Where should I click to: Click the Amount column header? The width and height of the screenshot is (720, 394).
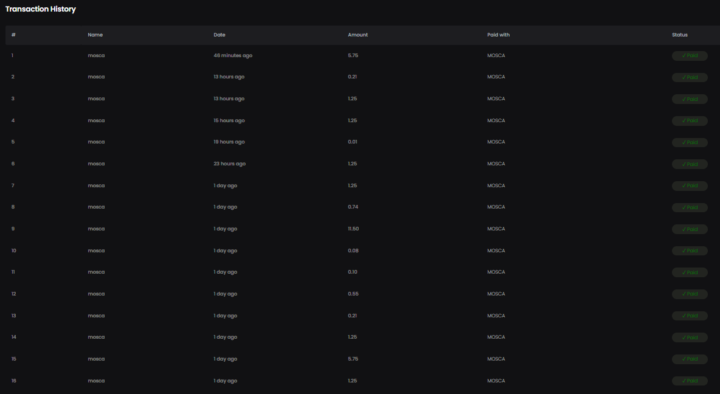[x=358, y=35]
